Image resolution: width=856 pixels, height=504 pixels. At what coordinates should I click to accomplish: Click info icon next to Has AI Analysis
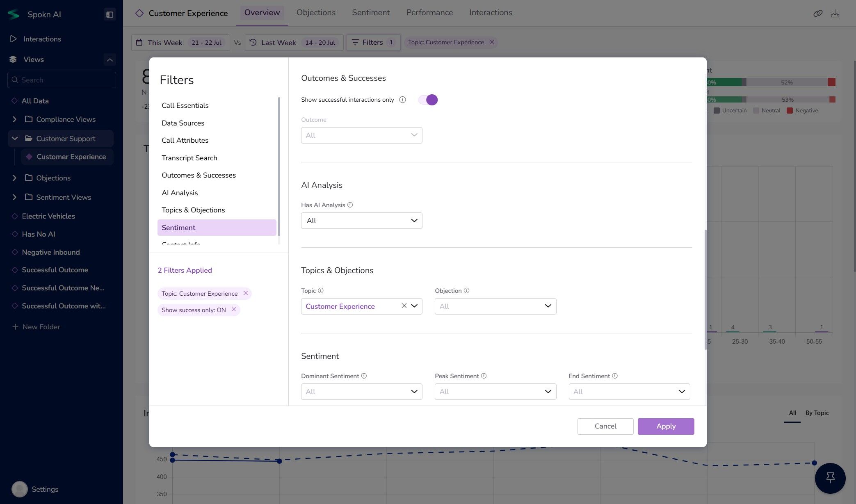(350, 205)
